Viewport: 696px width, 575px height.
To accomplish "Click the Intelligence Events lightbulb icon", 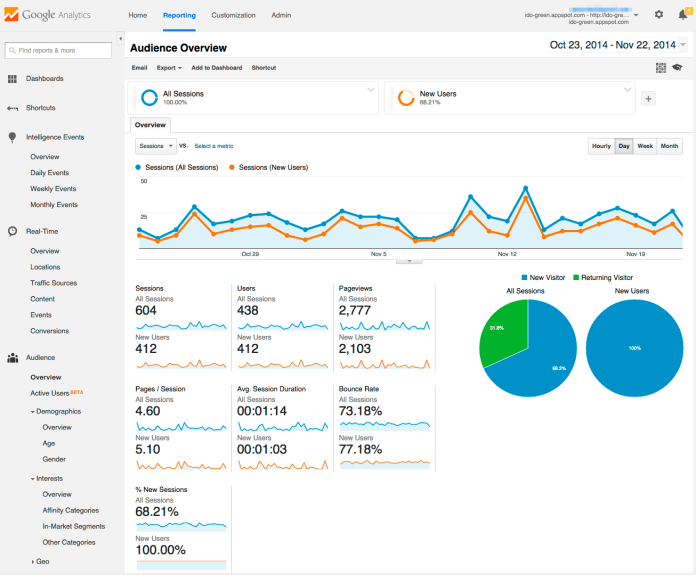I will (12, 137).
